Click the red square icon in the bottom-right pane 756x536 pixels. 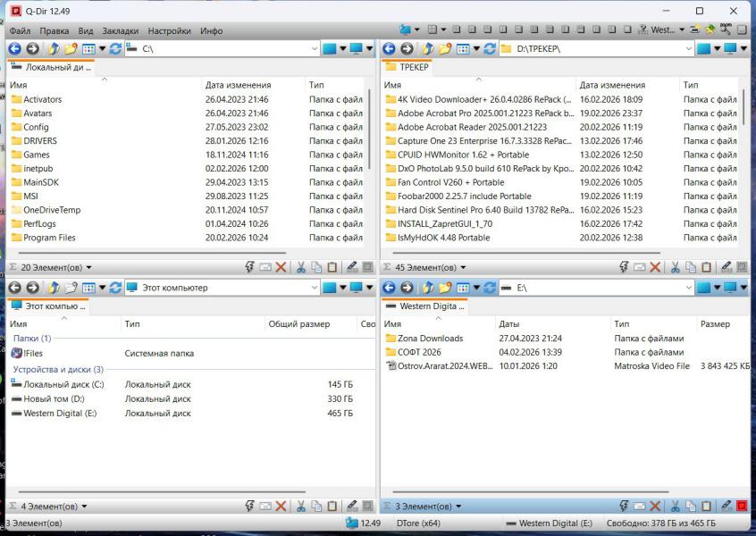(x=741, y=507)
